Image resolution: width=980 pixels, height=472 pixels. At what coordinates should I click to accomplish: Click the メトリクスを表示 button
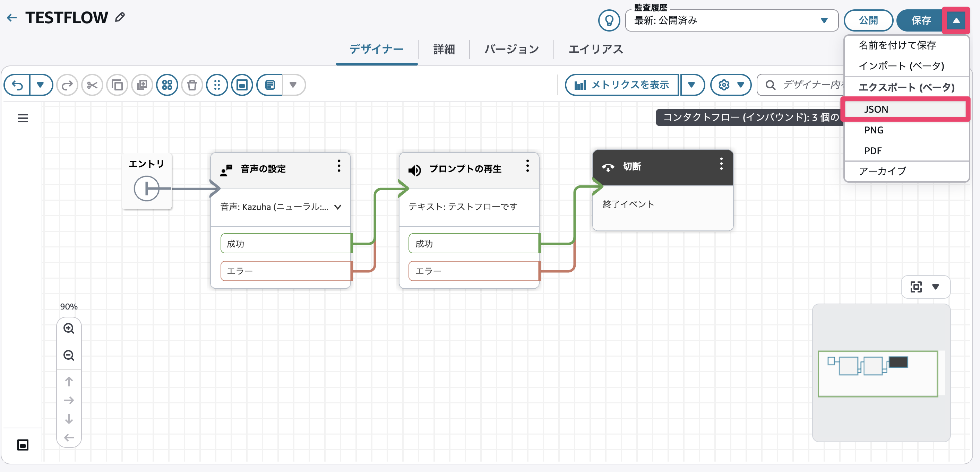[622, 85]
